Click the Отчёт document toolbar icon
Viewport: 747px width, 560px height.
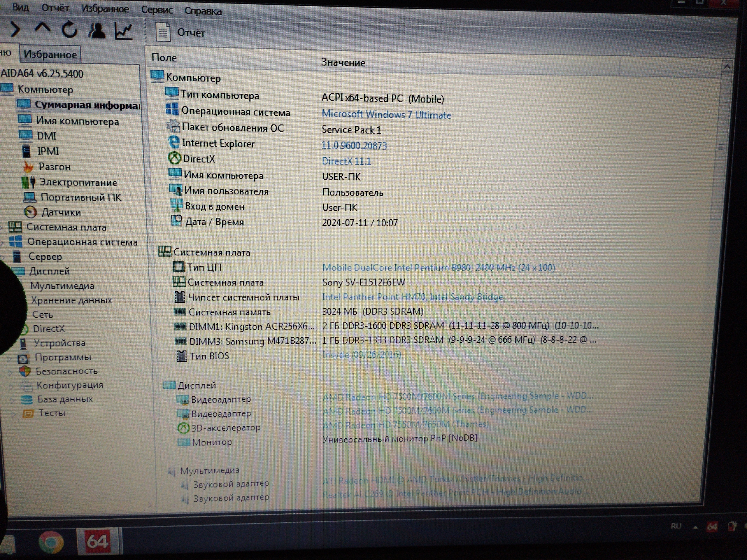(163, 32)
